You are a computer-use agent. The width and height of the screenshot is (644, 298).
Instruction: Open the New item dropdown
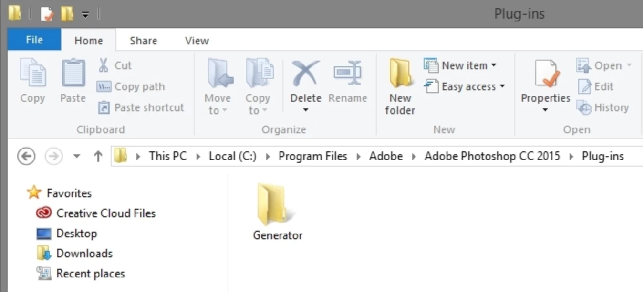[x=460, y=65]
